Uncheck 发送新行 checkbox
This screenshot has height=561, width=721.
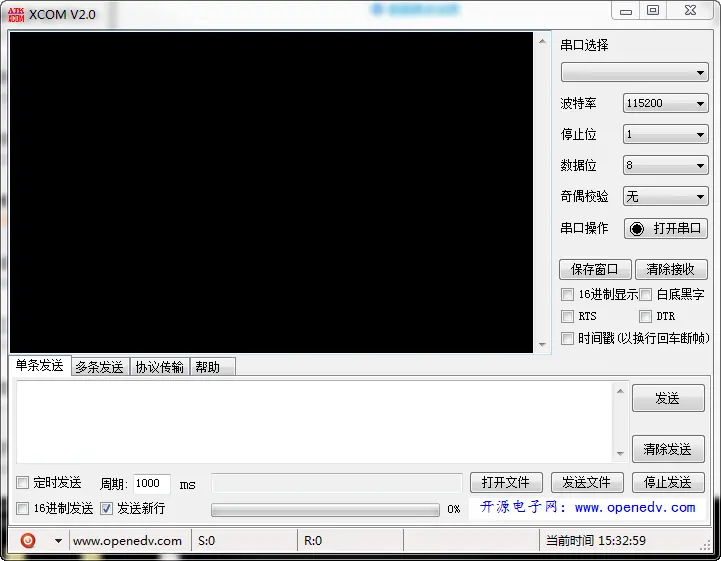106,509
